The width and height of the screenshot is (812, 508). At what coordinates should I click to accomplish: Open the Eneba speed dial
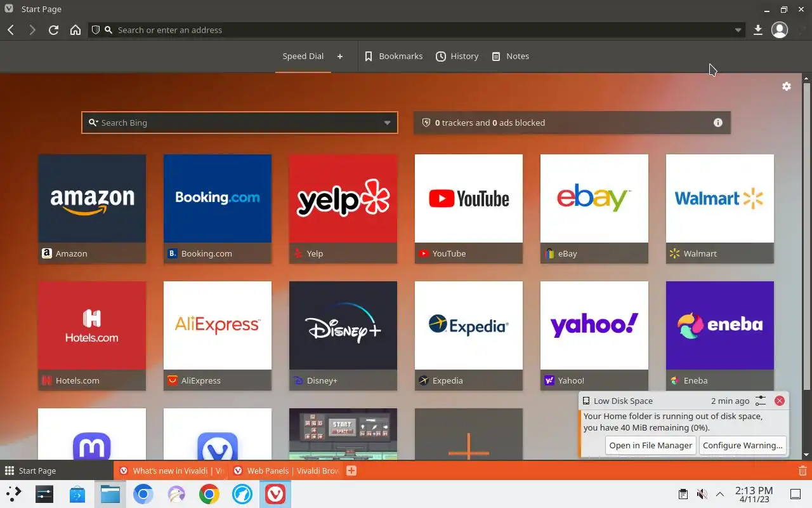720,336
